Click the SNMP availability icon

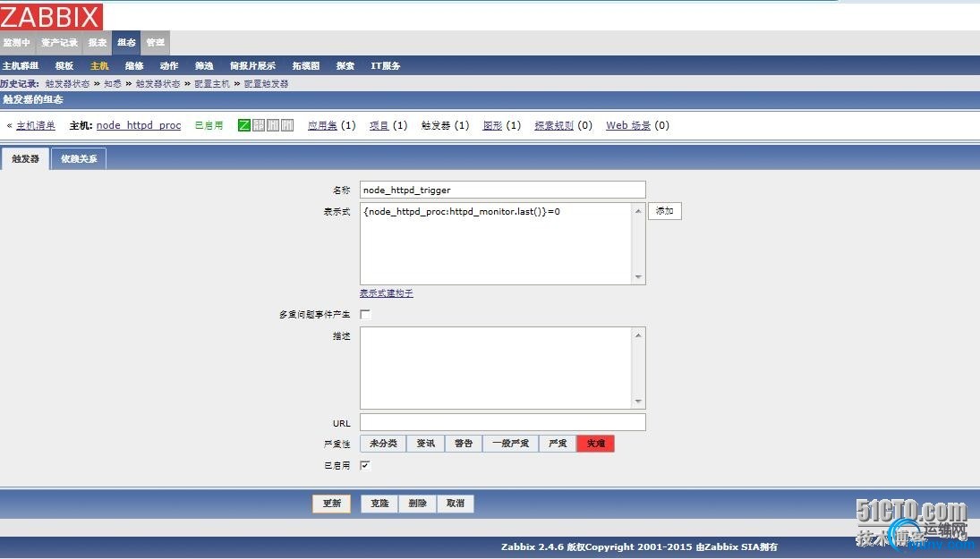(x=259, y=125)
